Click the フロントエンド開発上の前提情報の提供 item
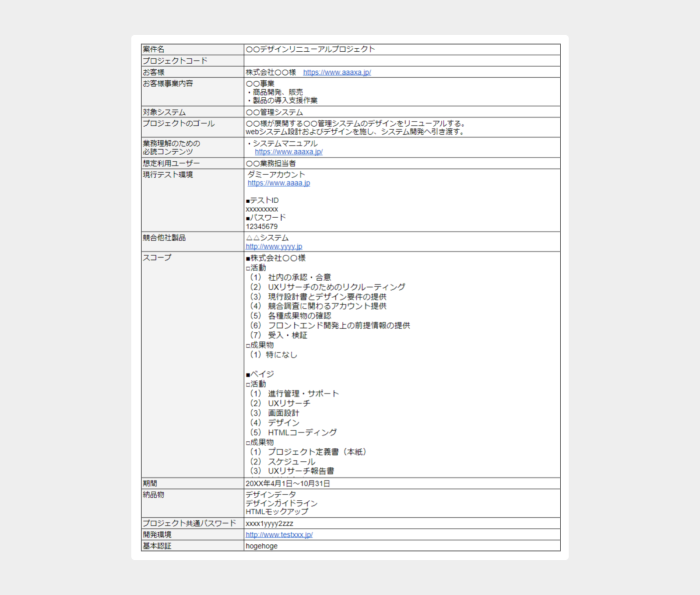 pyautogui.click(x=339, y=325)
